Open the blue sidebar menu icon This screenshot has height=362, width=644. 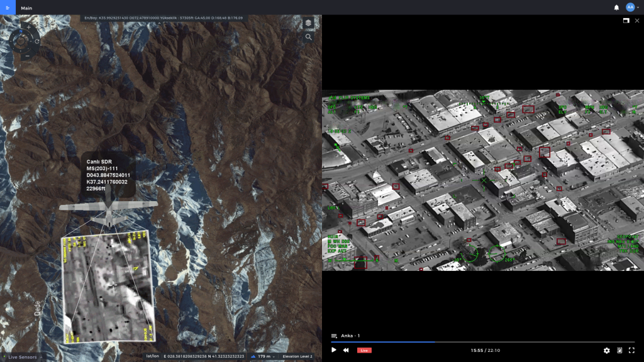pyautogui.click(x=8, y=7)
